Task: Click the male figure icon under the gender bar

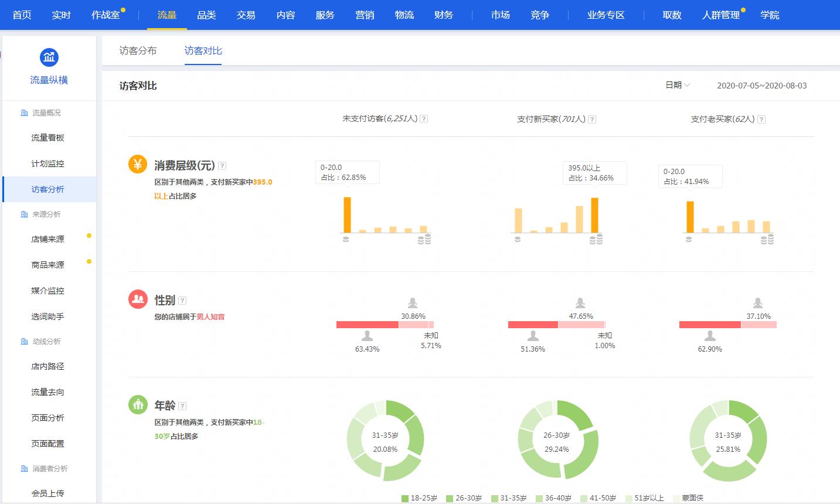Action: (368, 335)
